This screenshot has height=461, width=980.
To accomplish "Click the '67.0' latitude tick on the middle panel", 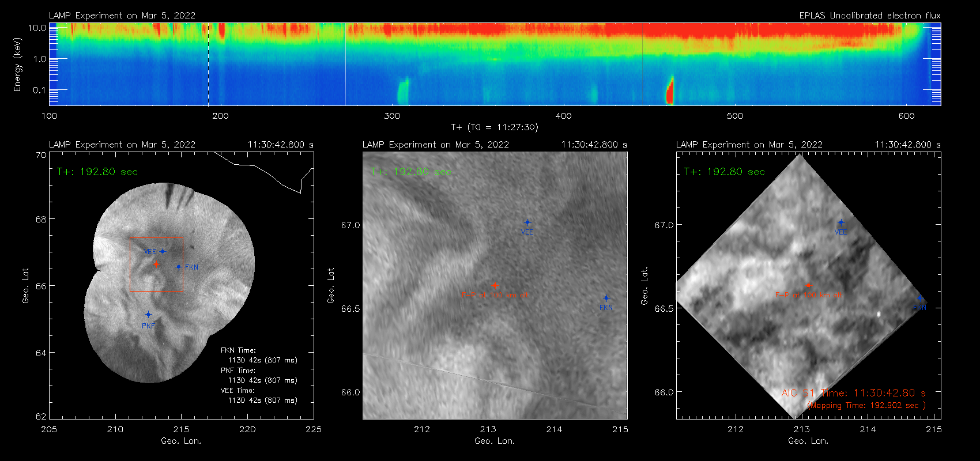I will (350, 225).
